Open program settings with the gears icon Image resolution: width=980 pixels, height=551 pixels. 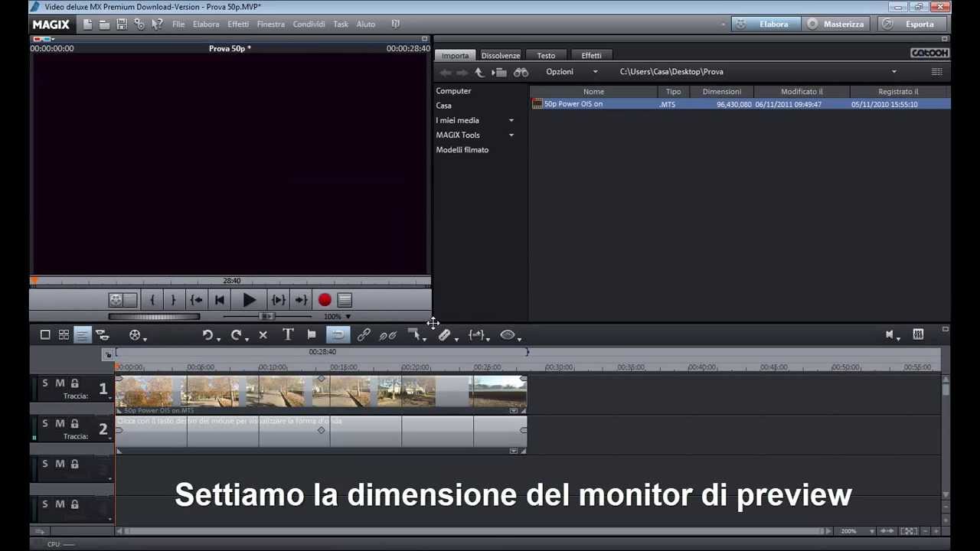(x=139, y=24)
